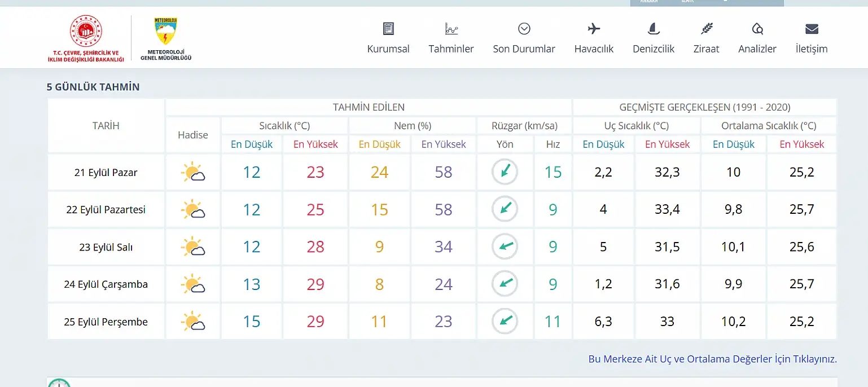This screenshot has width=868, height=387.
Task: Click the 'Bu Merkeze Ait Uç ve Ortalama Değerler' link
Action: (712, 359)
